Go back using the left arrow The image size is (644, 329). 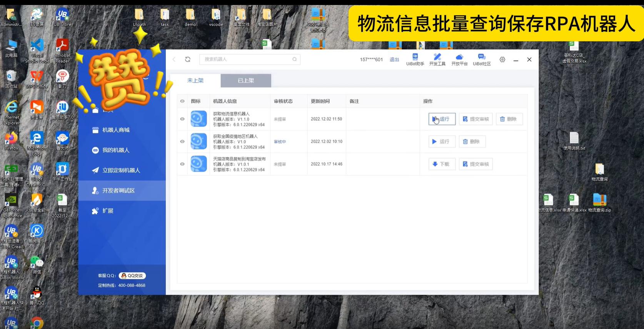coord(174,59)
